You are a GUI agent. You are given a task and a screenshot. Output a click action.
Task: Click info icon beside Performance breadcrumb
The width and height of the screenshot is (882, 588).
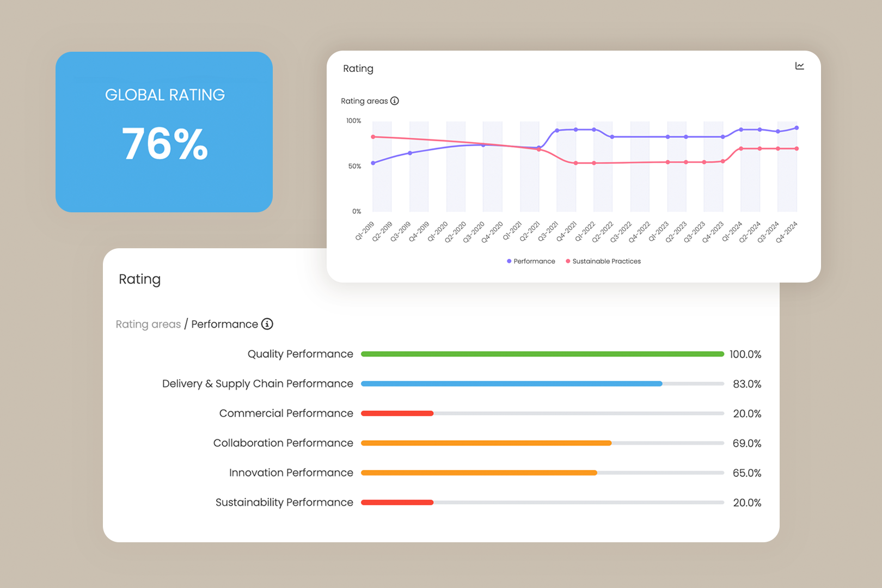pyautogui.click(x=267, y=324)
